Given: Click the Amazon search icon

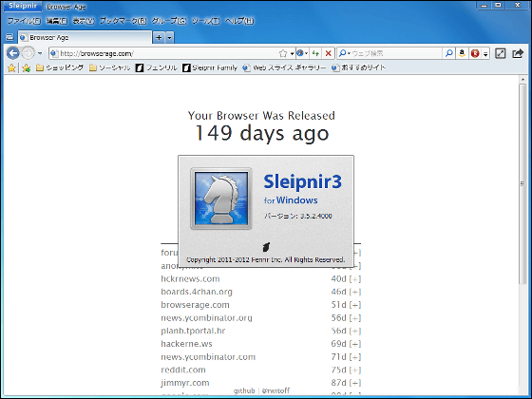Looking at the screenshot, I should 462,53.
